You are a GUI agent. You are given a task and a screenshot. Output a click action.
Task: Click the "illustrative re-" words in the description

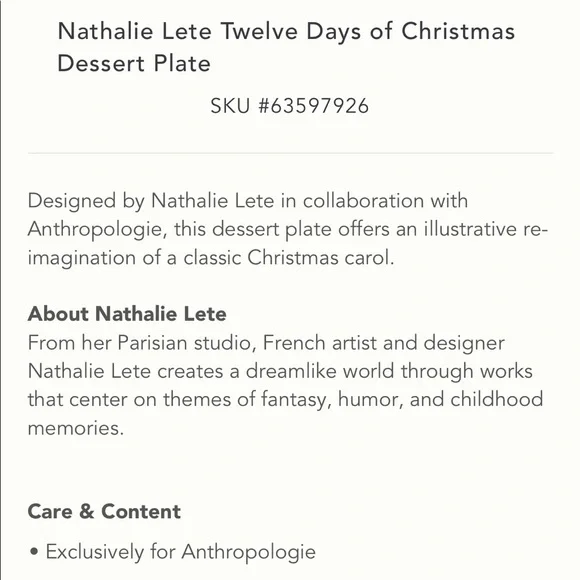tap(485, 229)
